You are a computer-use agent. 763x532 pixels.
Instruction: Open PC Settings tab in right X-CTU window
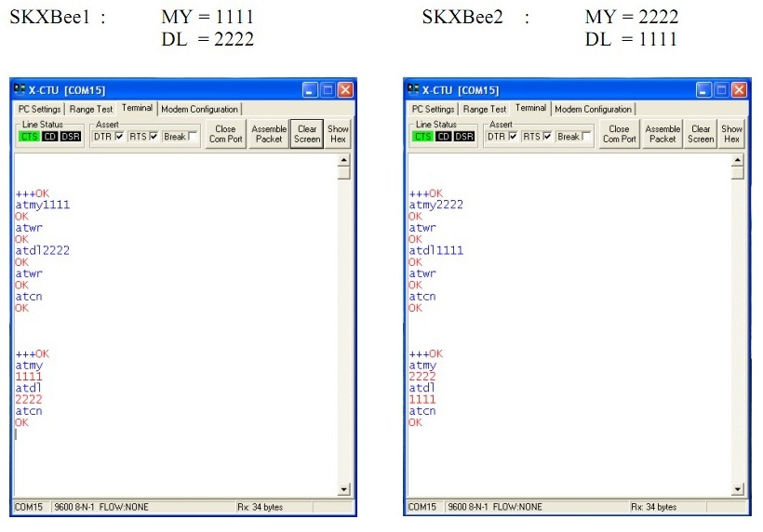click(x=433, y=110)
